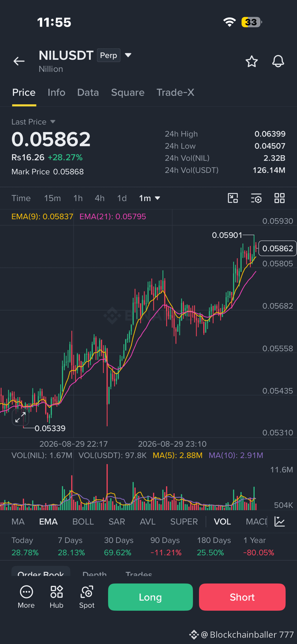The image size is (297, 644).
Task: Tap the +28.27% price change text
Action: pos(65,157)
